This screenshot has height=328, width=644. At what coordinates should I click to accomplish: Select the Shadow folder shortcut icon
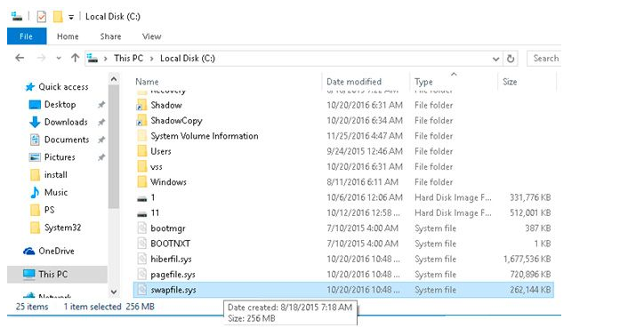(x=141, y=106)
